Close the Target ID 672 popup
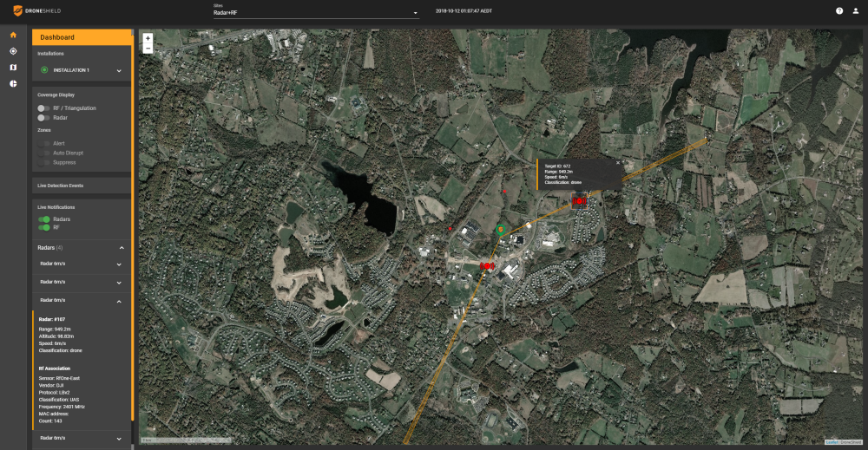The height and width of the screenshot is (450, 868). click(617, 162)
